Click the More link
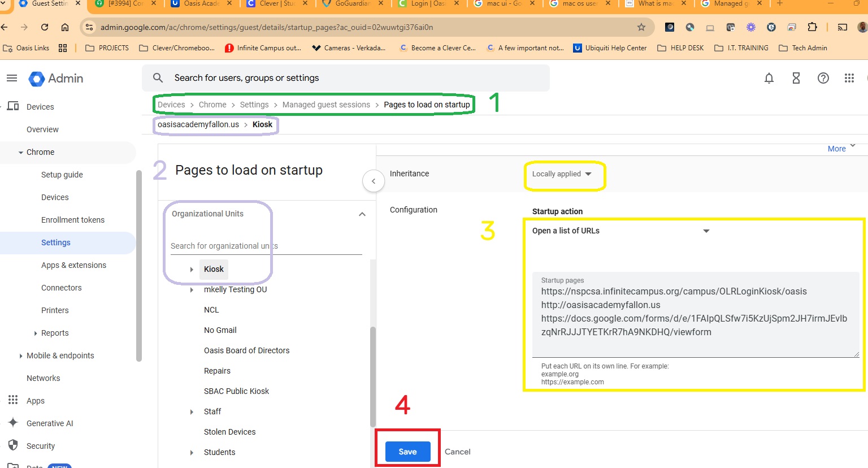 837,149
